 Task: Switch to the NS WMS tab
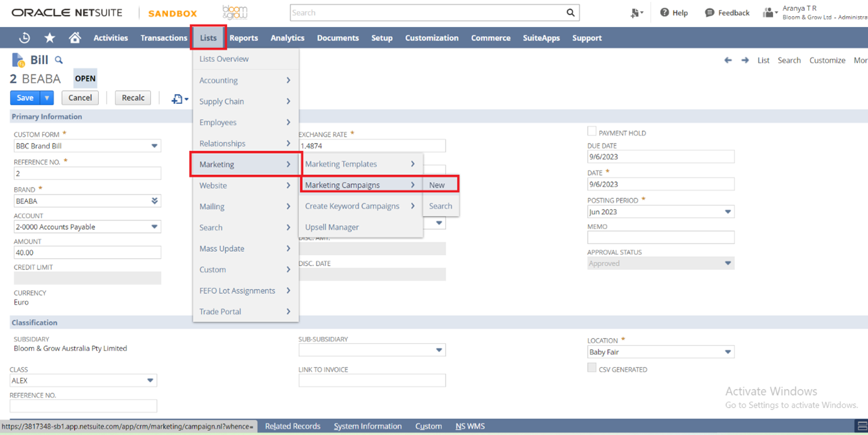click(x=470, y=426)
